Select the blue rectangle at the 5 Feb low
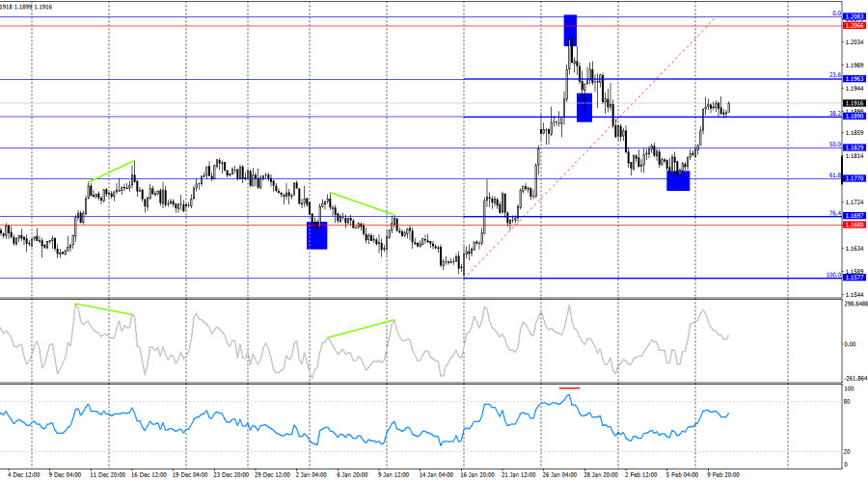 [678, 180]
